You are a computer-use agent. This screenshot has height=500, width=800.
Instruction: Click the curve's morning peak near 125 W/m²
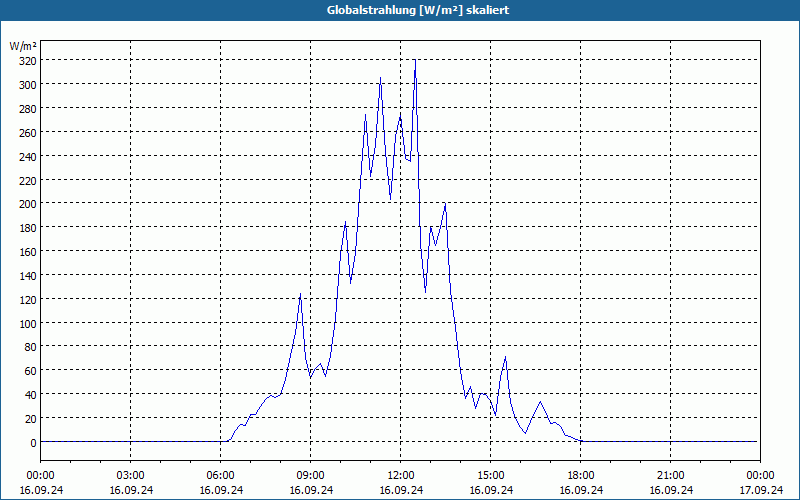pyautogui.click(x=301, y=294)
